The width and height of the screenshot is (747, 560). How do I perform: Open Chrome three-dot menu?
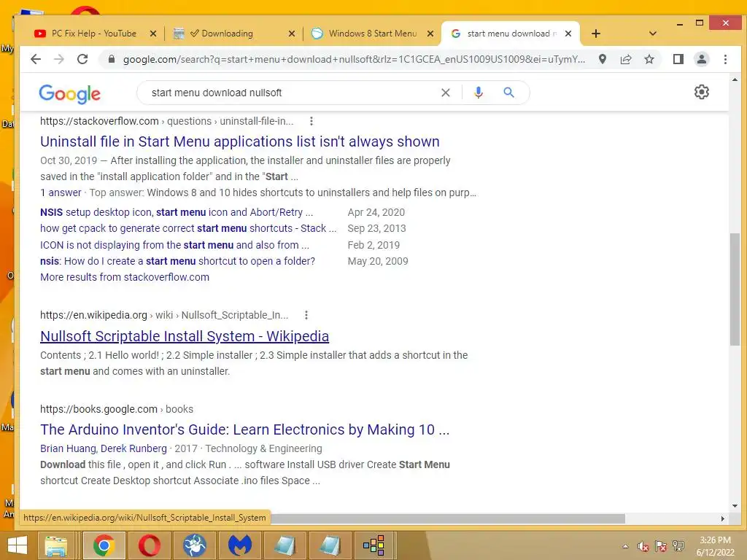[725, 59]
